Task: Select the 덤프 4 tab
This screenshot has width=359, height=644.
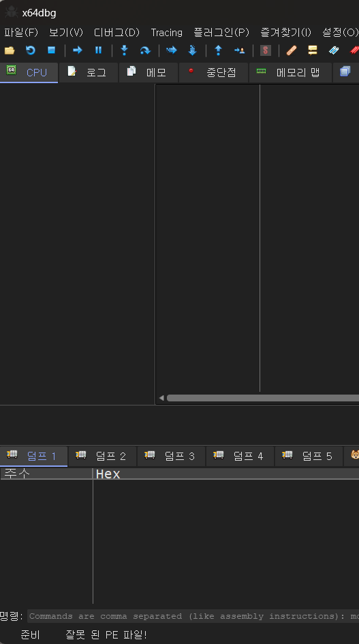Action: (240, 456)
